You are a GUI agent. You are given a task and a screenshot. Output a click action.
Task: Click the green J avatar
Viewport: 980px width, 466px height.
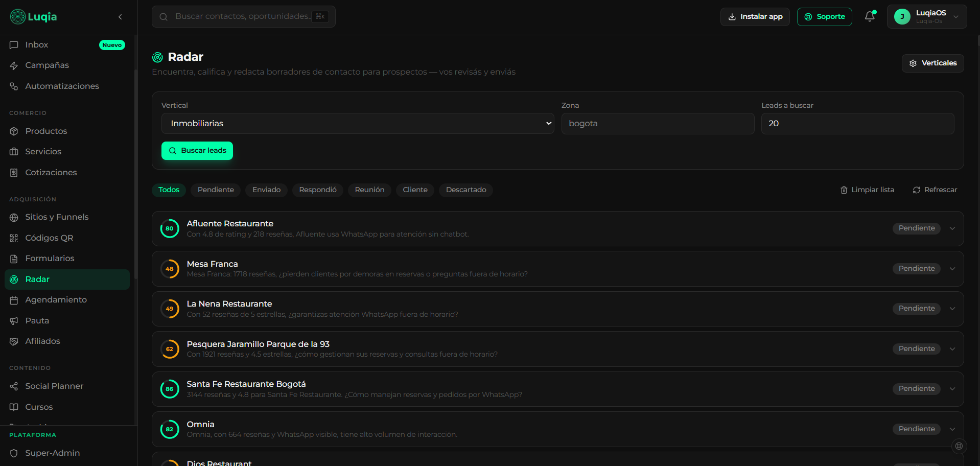point(902,17)
